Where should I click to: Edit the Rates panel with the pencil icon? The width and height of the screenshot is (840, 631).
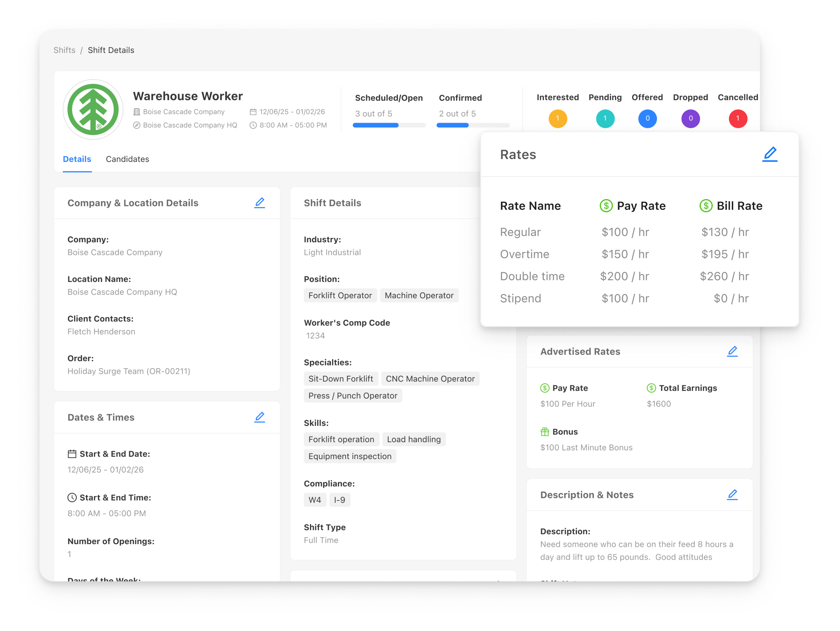[770, 154]
